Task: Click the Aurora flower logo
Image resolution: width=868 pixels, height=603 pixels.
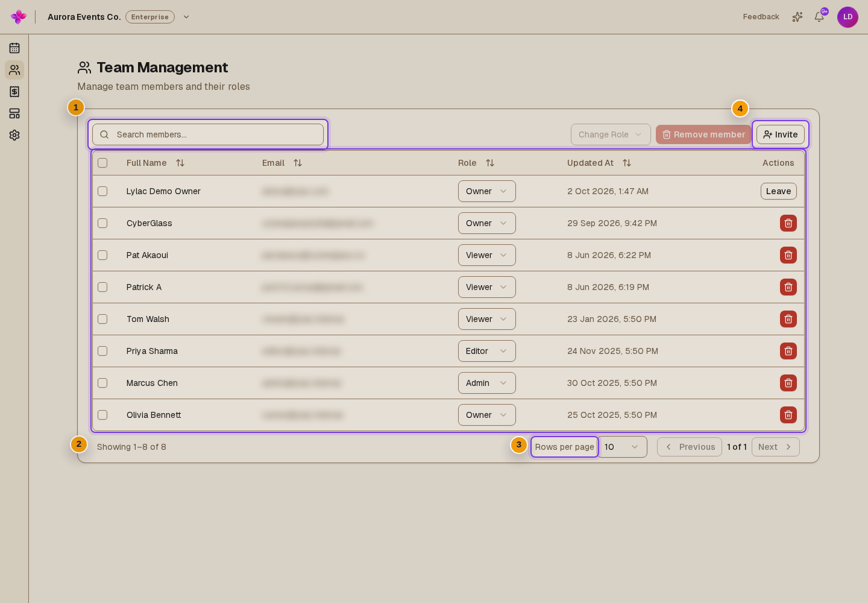Action: click(19, 17)
